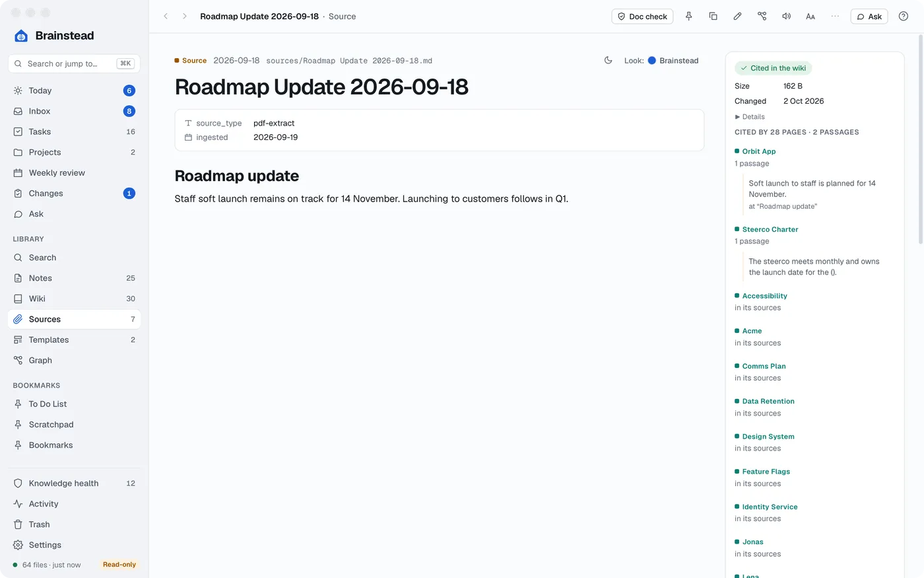The image size is (924, 578).
Task: Click the blue Brainstead look color dot
Action: point(652,60)
